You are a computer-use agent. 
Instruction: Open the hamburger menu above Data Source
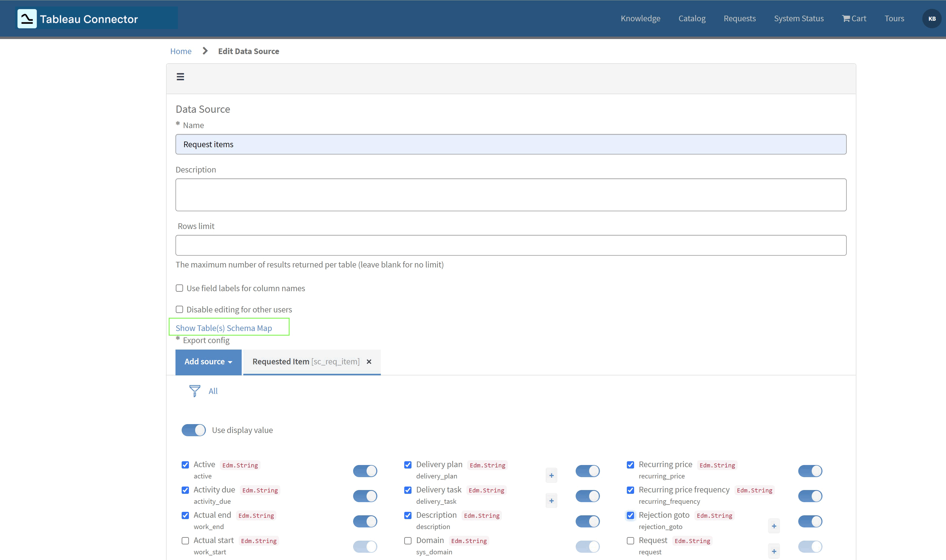tap(180, 77)
